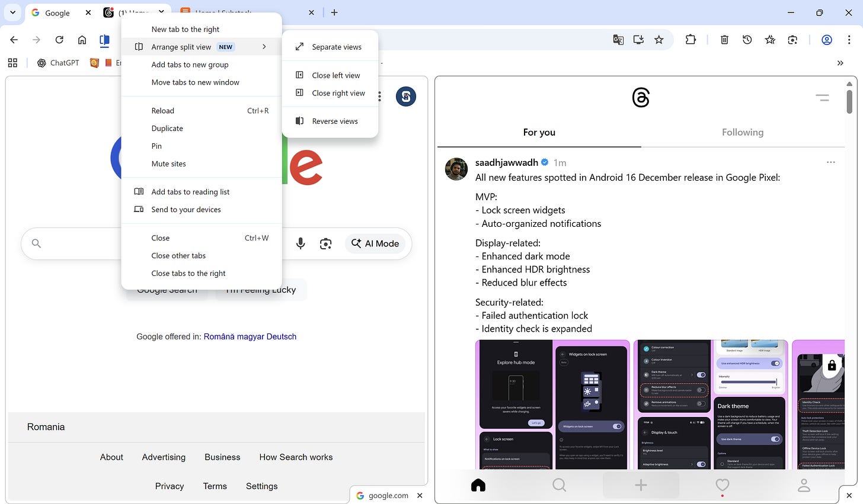Open Threads search icon in bottom bar

(x=559, y=486)
